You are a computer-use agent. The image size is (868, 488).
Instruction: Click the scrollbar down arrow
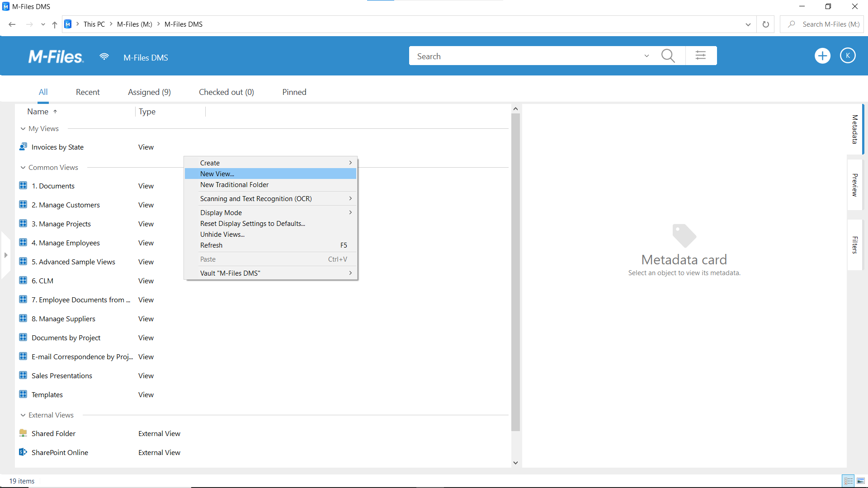(x=515, y=463)
